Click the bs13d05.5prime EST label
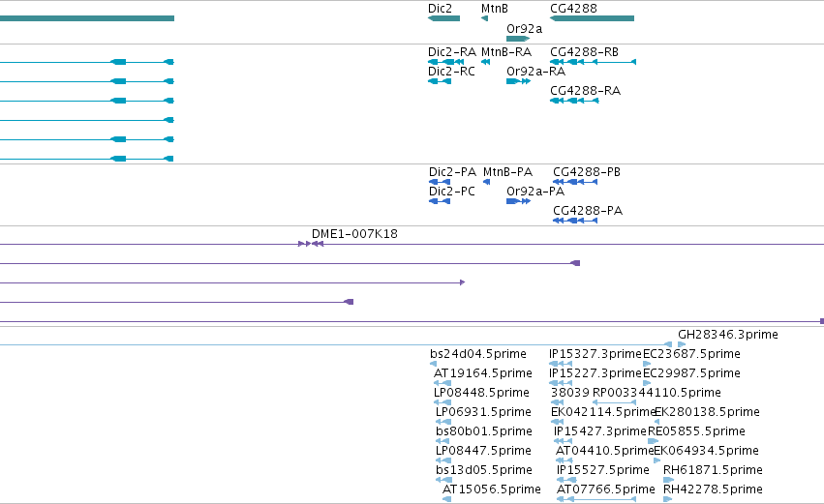 [x=484, y=470]
